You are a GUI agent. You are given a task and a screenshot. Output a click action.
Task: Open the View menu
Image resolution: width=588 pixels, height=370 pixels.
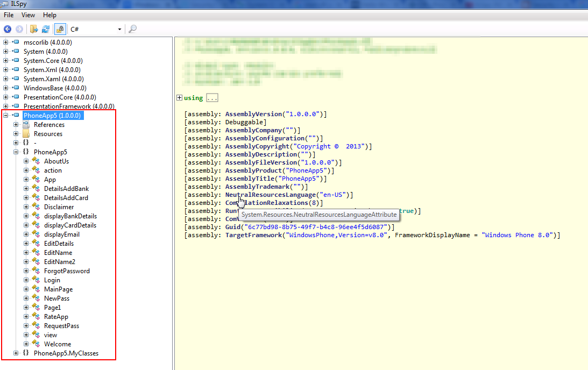(28, 15)
